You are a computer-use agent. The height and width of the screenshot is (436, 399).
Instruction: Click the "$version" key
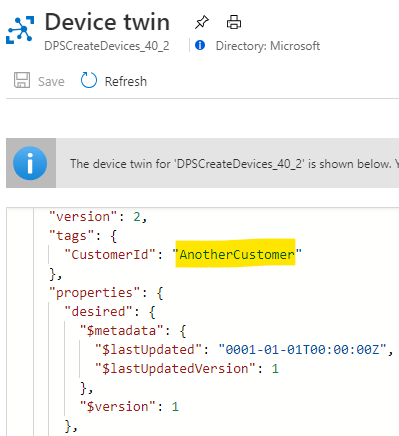click(118, 407)
